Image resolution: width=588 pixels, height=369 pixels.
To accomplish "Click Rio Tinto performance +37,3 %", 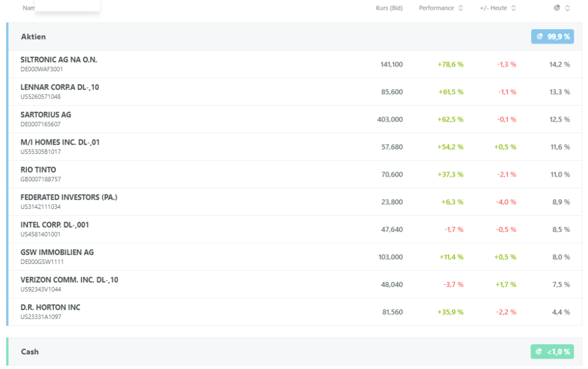I will tap(450, 174).
